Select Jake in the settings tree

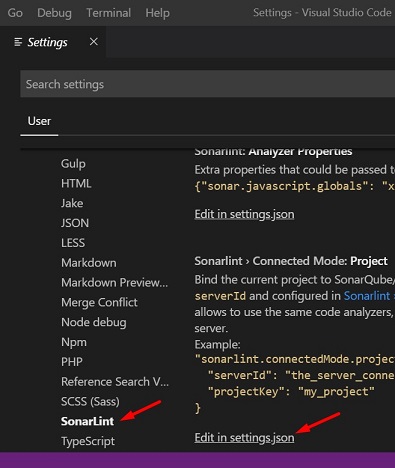[72, 203]
